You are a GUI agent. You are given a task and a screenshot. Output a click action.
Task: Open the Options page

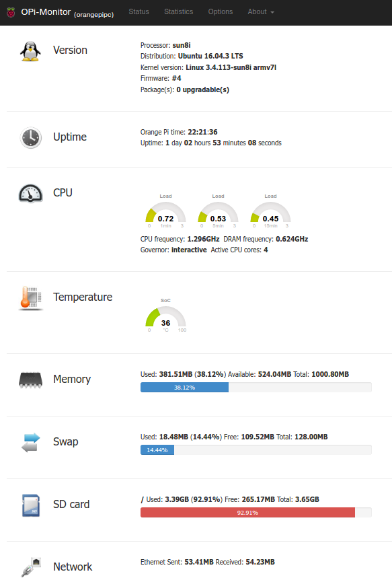(x=221, y=12)
